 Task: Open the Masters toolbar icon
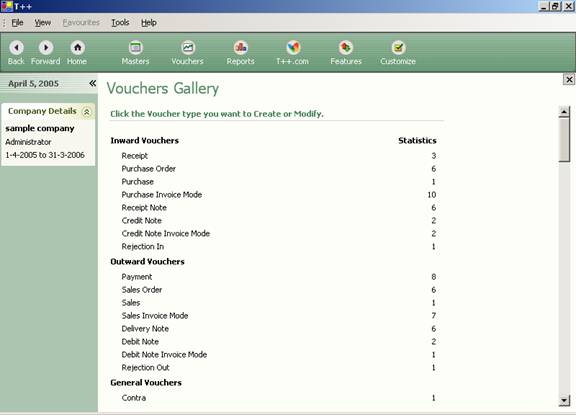tap(136, 47)
